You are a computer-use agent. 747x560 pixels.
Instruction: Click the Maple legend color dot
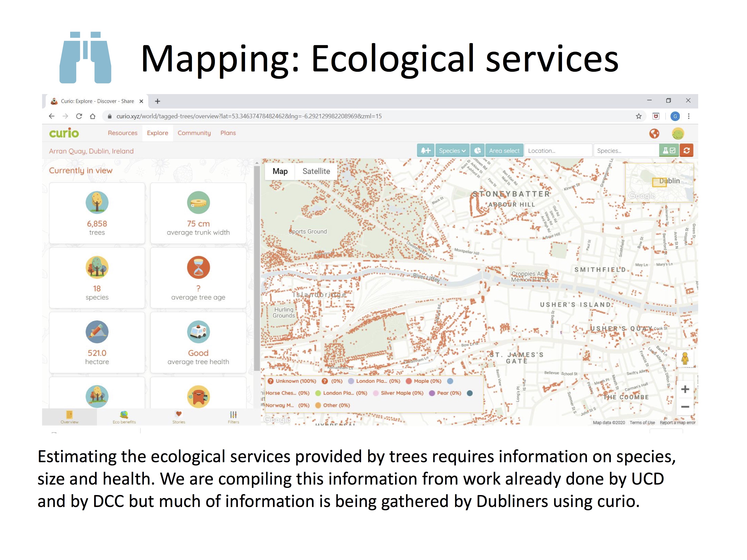pos(409,381)
